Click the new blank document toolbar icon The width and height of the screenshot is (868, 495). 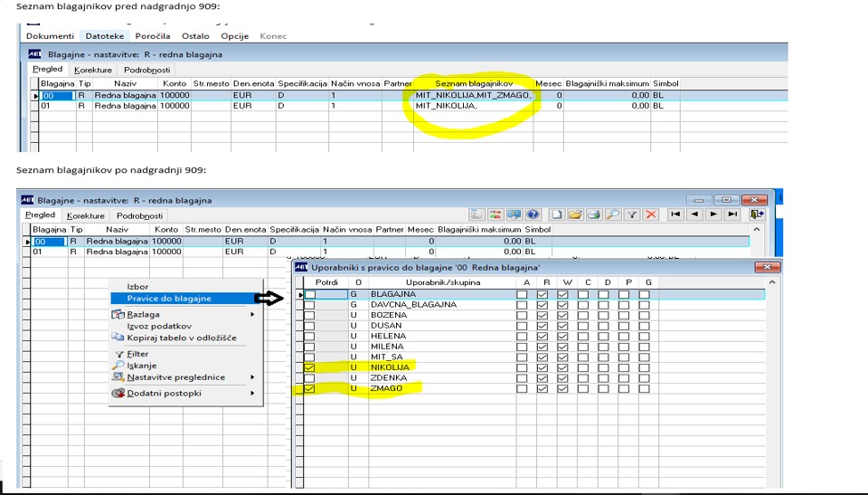click(x=558, y=214)
